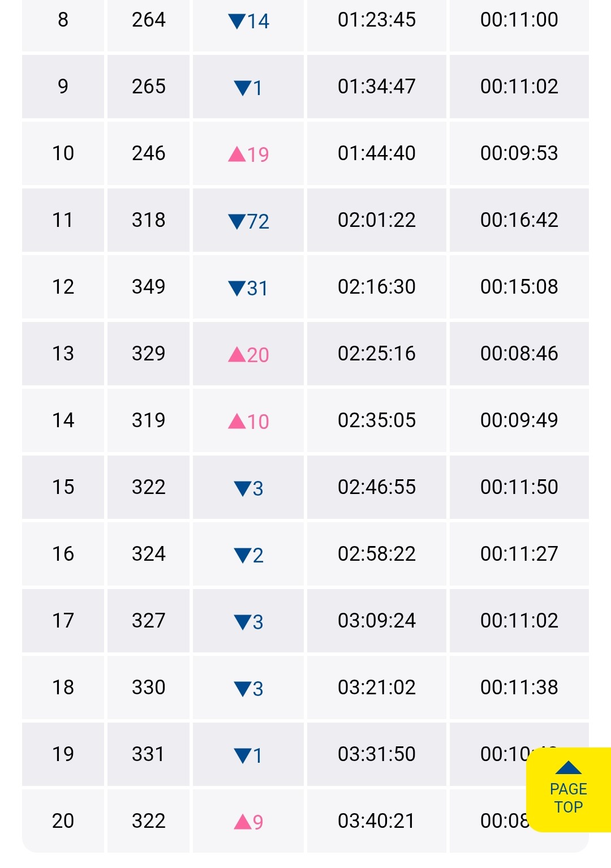Image resolution: width=611 pixels, height=868 pixels.
Task: Click the blue down arrow beside 14
Action: 236,22
